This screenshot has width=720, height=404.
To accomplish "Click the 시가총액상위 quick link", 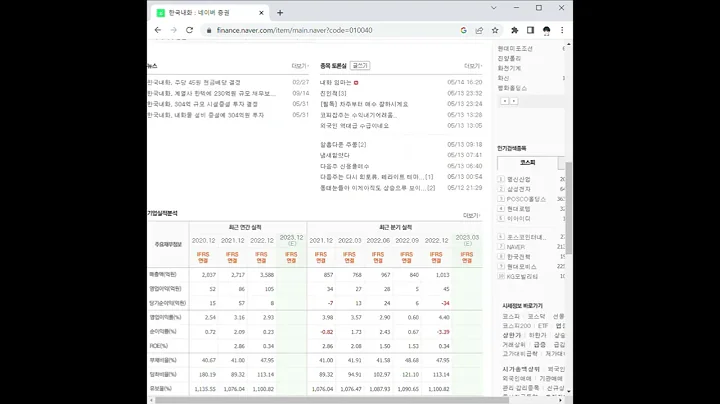I will tap(521, 369).
